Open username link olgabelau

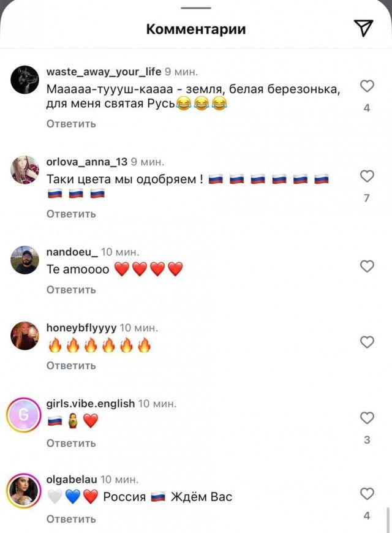pyautogui.click(x=72, y=479)
